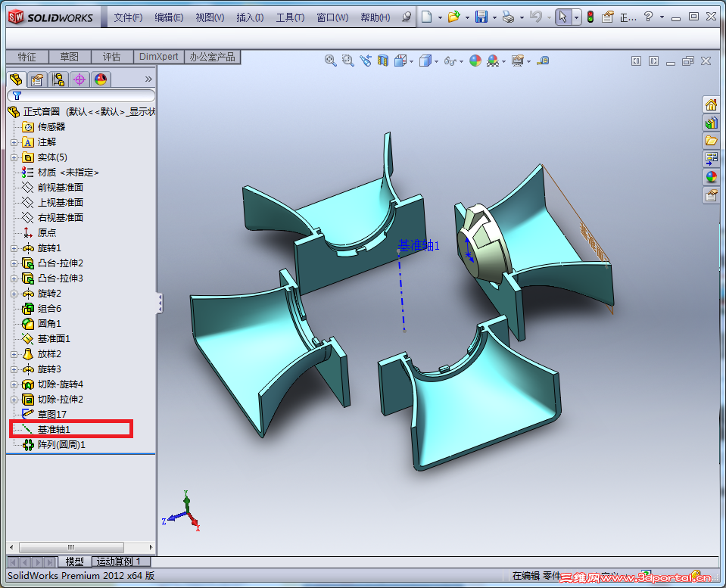Switch to the 办公室产品 command tab
Viewport: 726px width, 588px height.
pyautogui.click(x=212, y=57)
